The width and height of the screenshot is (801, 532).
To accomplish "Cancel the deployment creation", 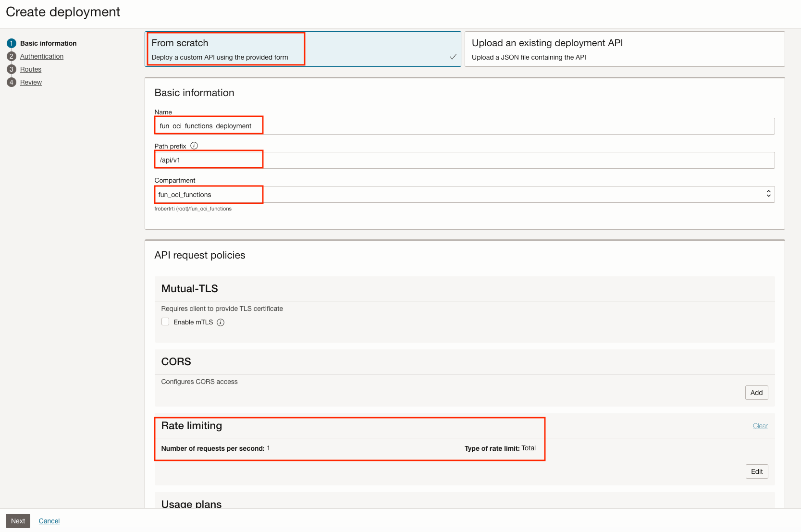I will 49,521.
